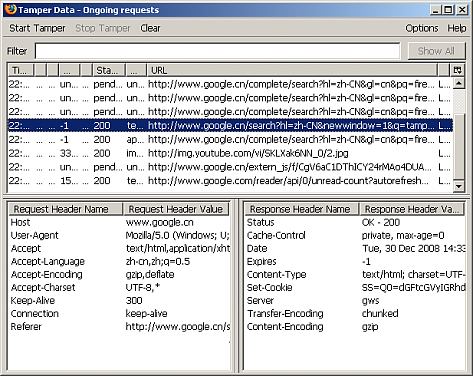The height and width of the screenshot is (376, 473).
Task: Select the Accept-Language request header row
Action: pos(119,261)
